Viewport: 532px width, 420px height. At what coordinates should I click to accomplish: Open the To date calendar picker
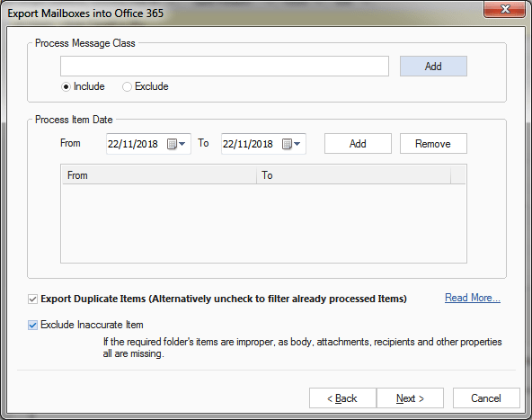click(x=287, y=144)
